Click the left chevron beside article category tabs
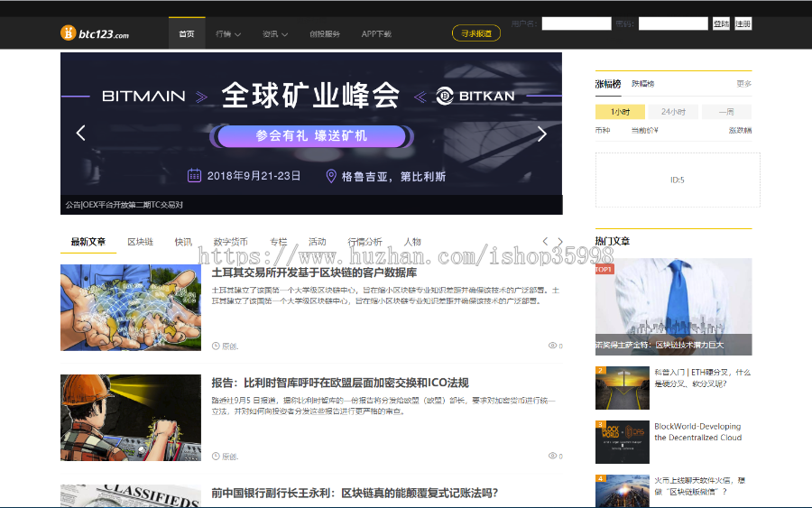This screenshot has height=508, width=812. [x=545, y=241]
